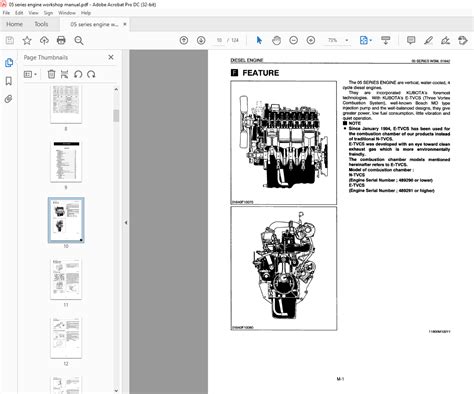The width and height of the screenshot is (474, 394).
Task: Rotate page counterclockwise icon
Action: [x=78, y=74]
